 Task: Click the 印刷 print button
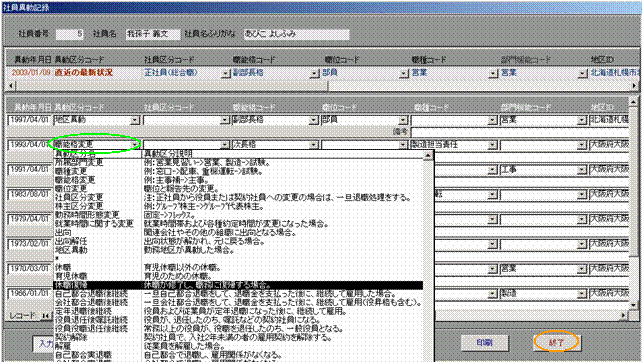tap(484, 342)
